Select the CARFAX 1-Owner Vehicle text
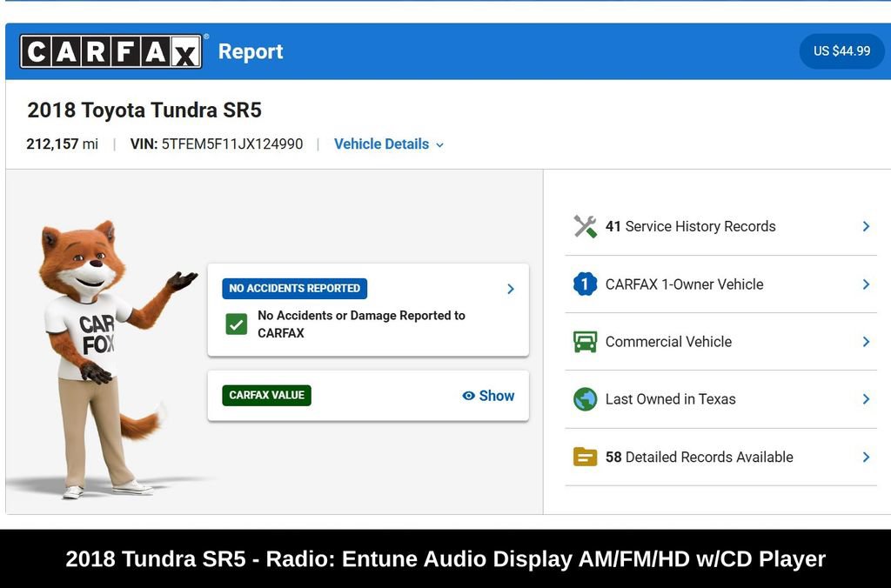The height and width of the screenshot is (588, 891). coord(684,284)
